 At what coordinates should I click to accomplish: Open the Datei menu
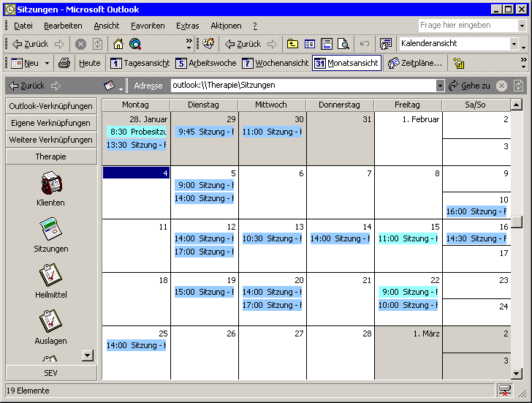coord(23,26)
